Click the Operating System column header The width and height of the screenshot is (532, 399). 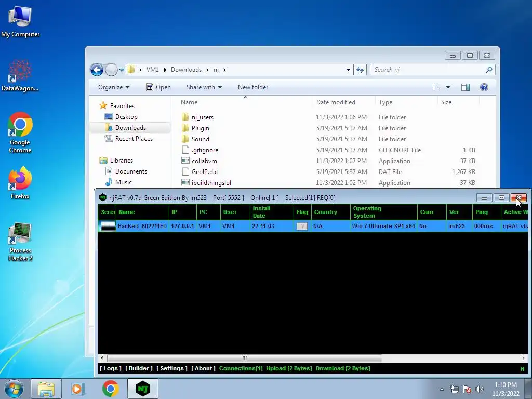(x=383, y=212)
